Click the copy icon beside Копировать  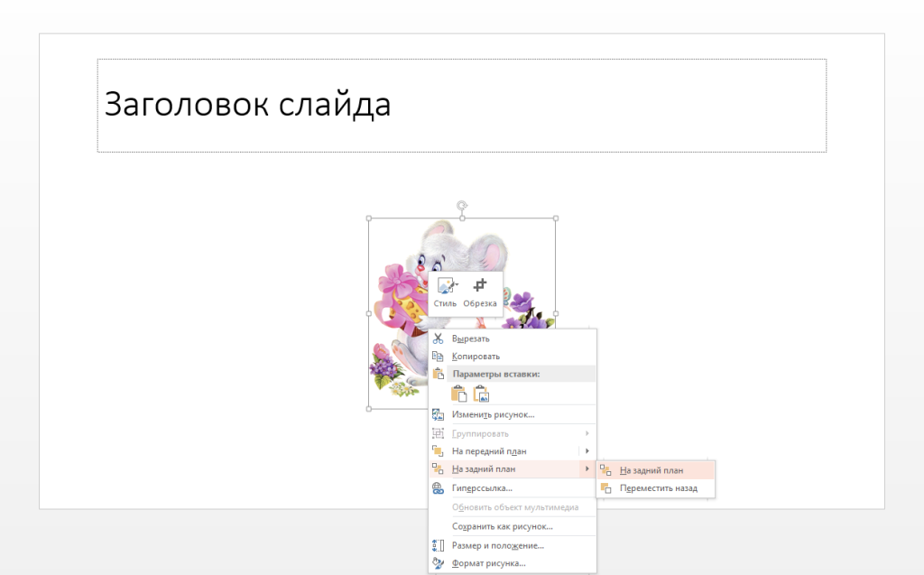(x=438, y=357)
